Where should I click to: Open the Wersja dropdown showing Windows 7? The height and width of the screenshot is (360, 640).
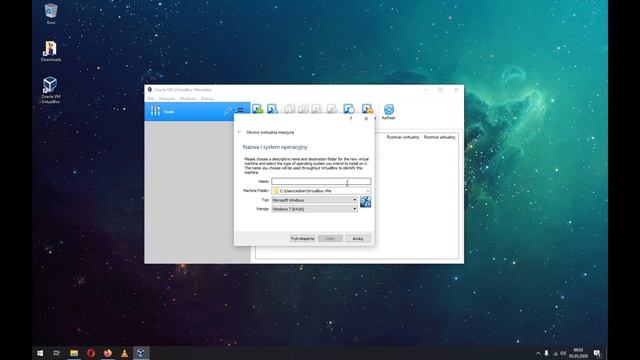tap(314, 209)
